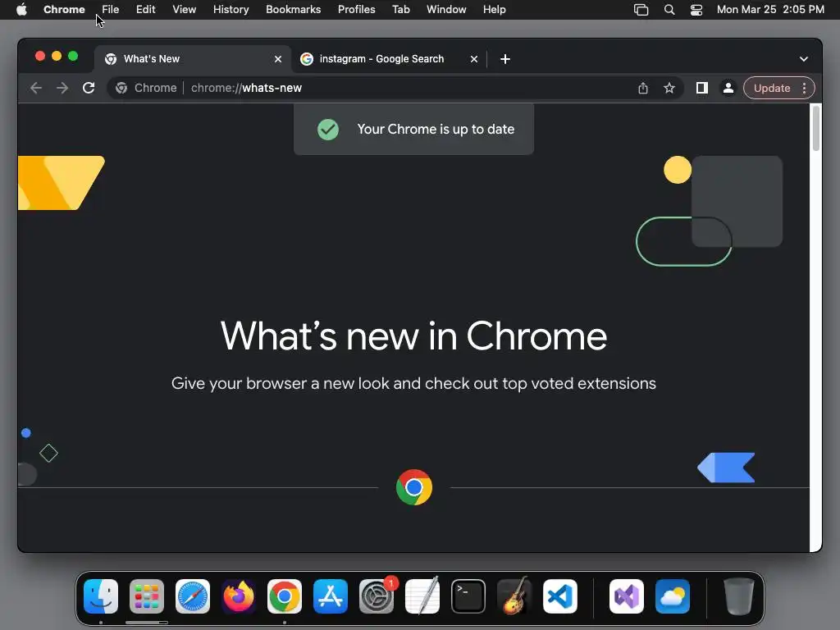Open System Settings from the dock
Image resolution: width=840 pixels, height=630 pixels.
377,596
